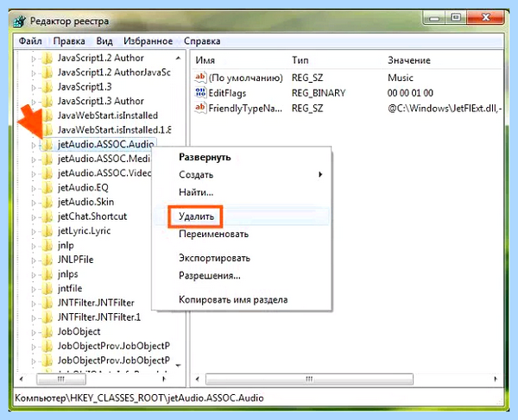518x420 pixels.
Task: Expand the jetAudio.EQ key
Action: (34, 188)
